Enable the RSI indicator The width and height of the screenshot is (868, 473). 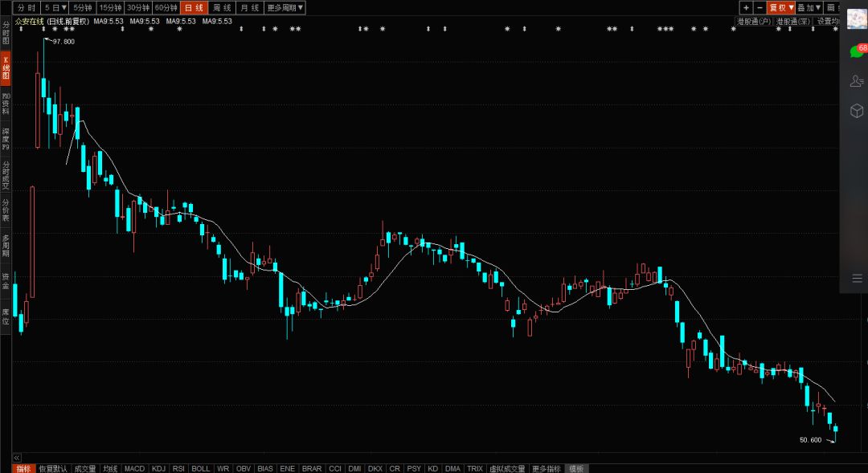coord(178,468)
